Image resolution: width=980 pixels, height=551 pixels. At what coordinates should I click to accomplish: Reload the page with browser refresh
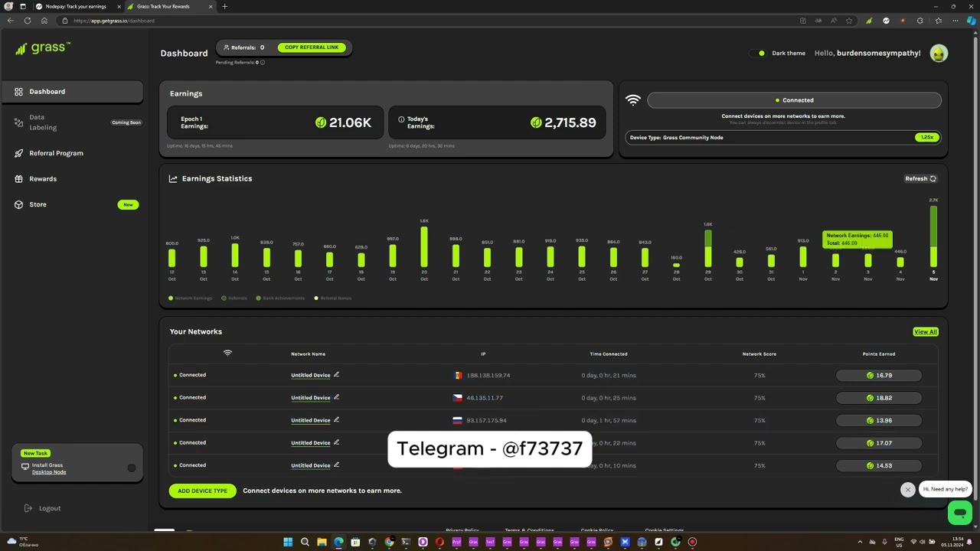coord(28,21)
